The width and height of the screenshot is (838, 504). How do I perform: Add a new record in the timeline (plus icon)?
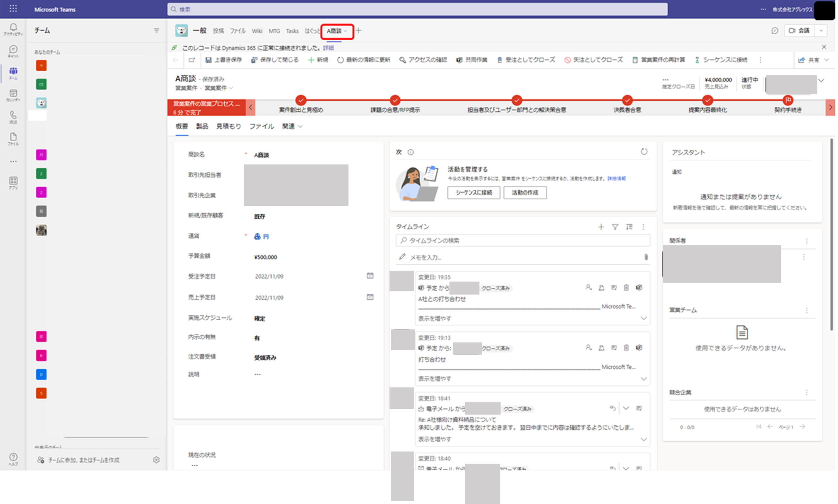coord(601,227)
